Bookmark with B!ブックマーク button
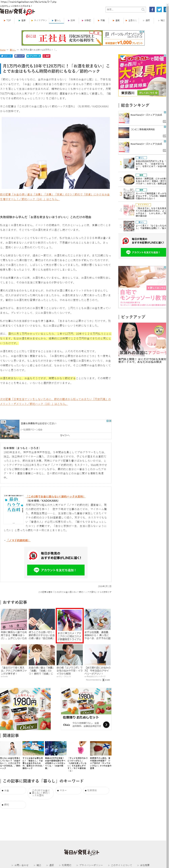This screenshot has height=868, width=169. click(x=33, y=56)
